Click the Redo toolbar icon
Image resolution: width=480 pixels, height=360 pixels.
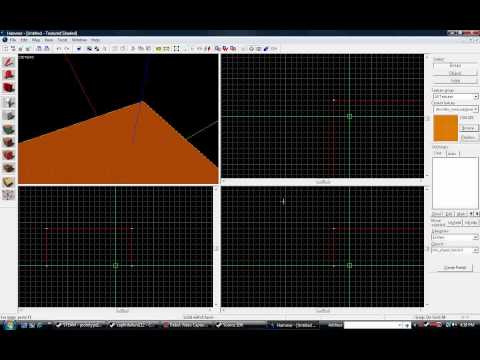tap(67, 49)
